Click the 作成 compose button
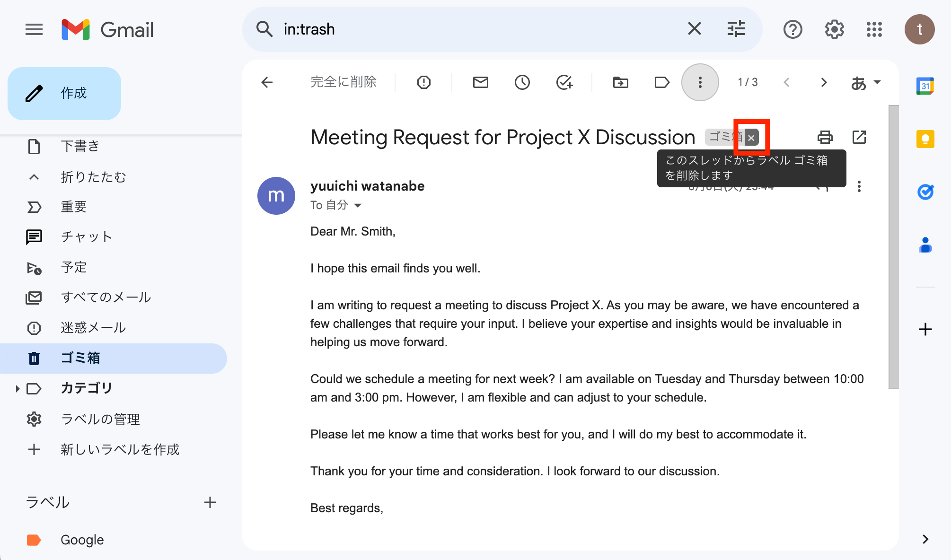 pos(64,93)
